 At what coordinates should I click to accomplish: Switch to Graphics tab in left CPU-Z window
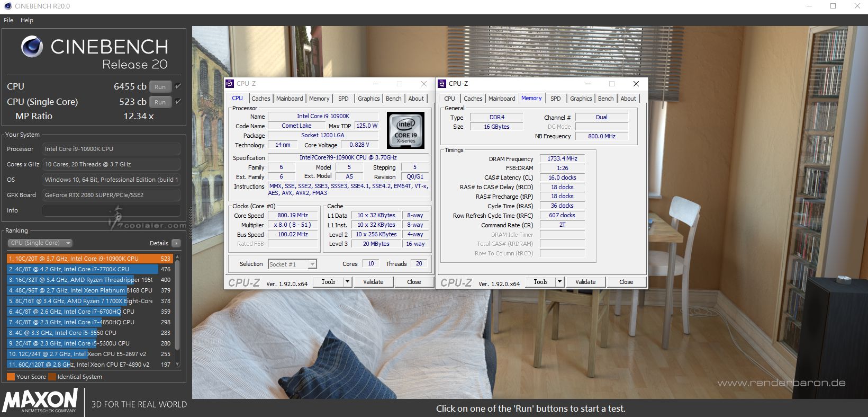(368, 99)
